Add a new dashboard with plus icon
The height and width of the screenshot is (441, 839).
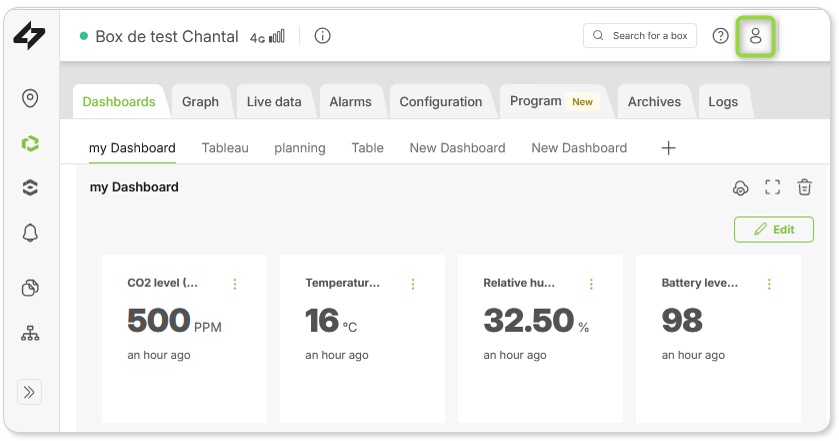tap(668, 148)
